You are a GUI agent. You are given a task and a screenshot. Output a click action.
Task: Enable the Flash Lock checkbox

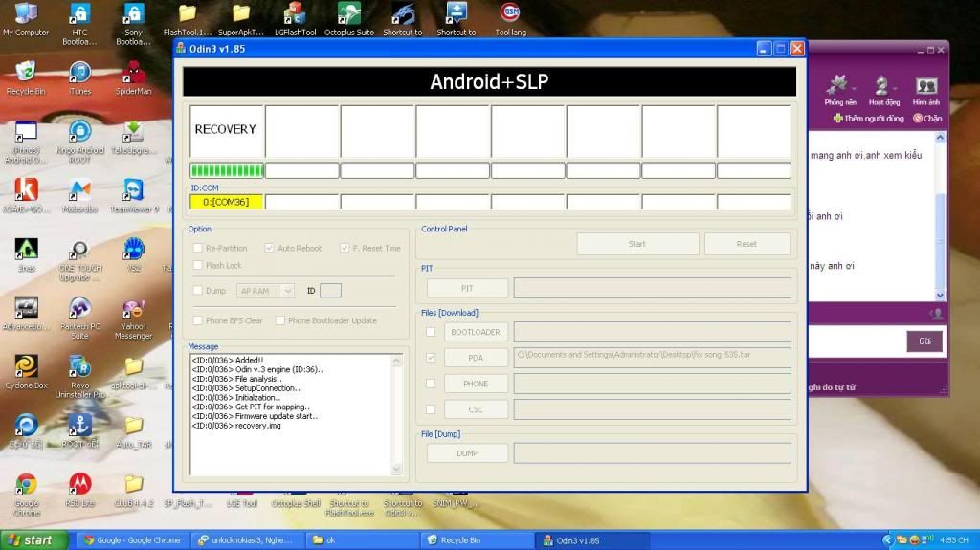[x=198, y=265]
